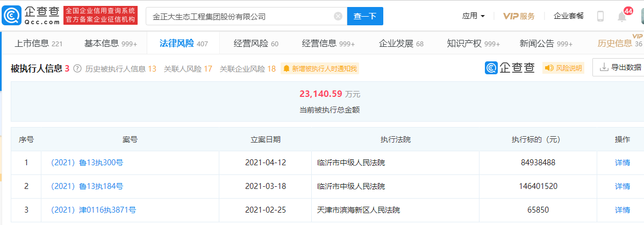Switch to 历史信息 VIP tab

619,43
